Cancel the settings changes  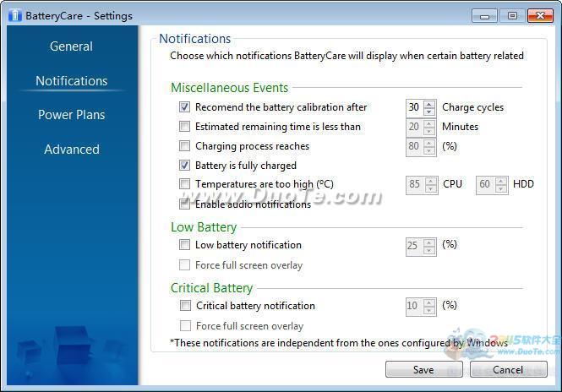click(x=508, y=369)
